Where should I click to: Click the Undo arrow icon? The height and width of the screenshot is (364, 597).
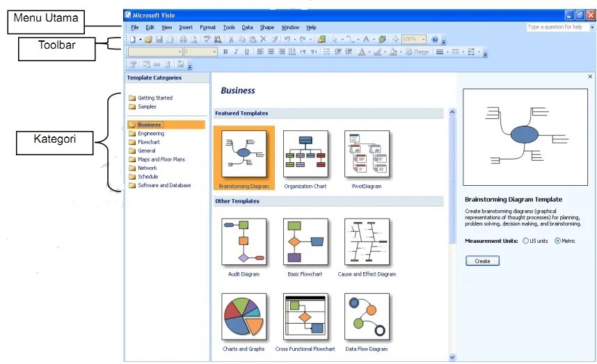click(287, 39)
